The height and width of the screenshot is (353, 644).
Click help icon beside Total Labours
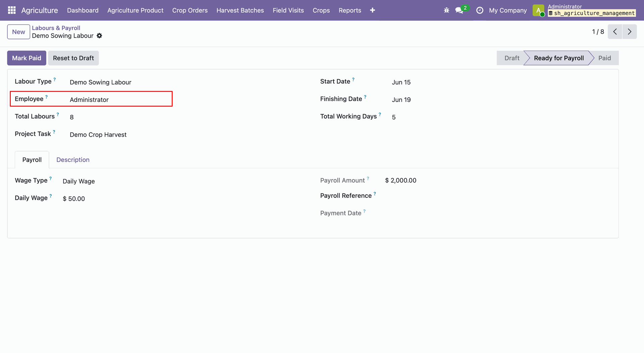[x=58, y=114]
